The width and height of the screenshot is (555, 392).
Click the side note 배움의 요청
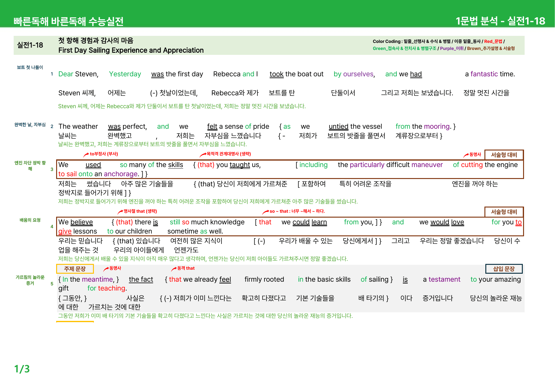[x=30, y=220]
